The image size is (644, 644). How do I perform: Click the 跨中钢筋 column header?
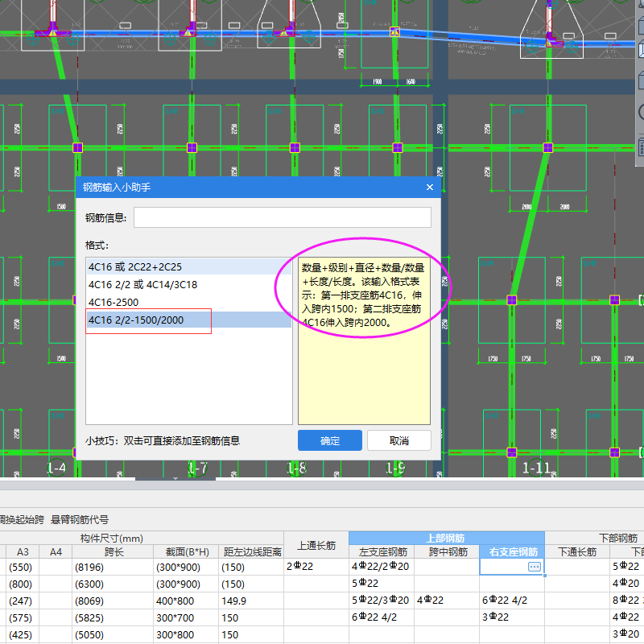[x=447, y=551]
